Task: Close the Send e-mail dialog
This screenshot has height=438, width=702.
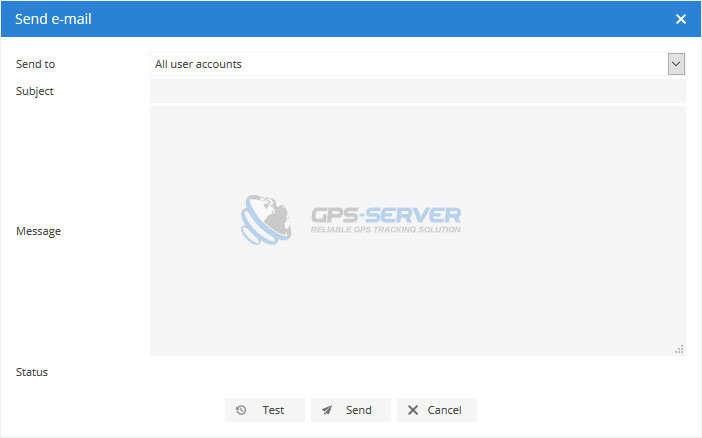Action: point(681,19)
